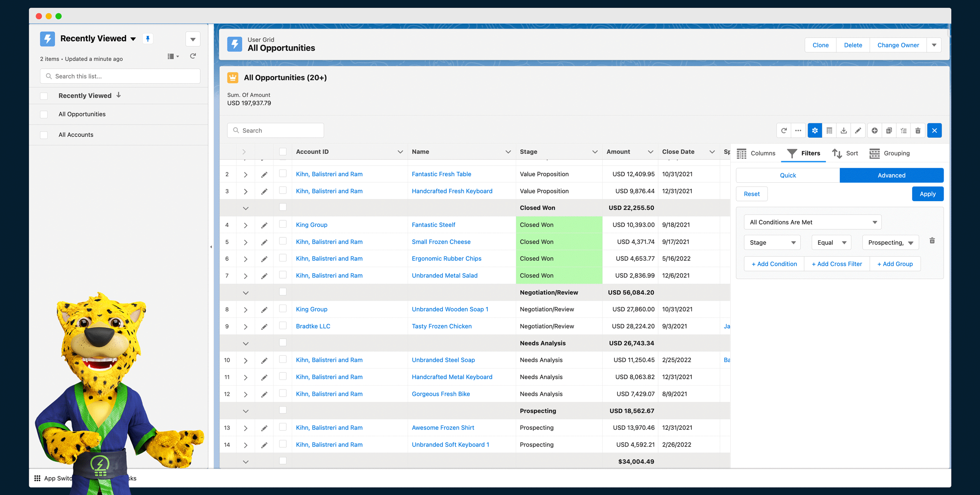
Task: Click the pin icon beside Recently Viewed
Action: point(148,39)
